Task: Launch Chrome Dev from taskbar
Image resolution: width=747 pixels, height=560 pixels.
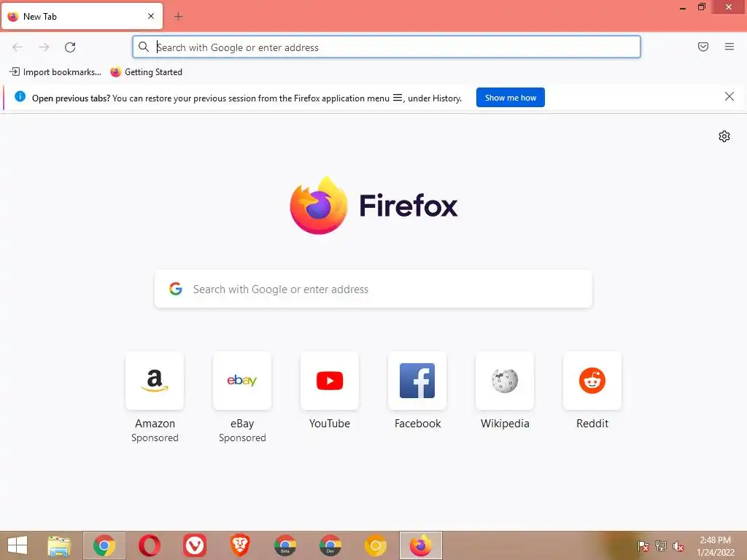Action: tap(330, 545)
